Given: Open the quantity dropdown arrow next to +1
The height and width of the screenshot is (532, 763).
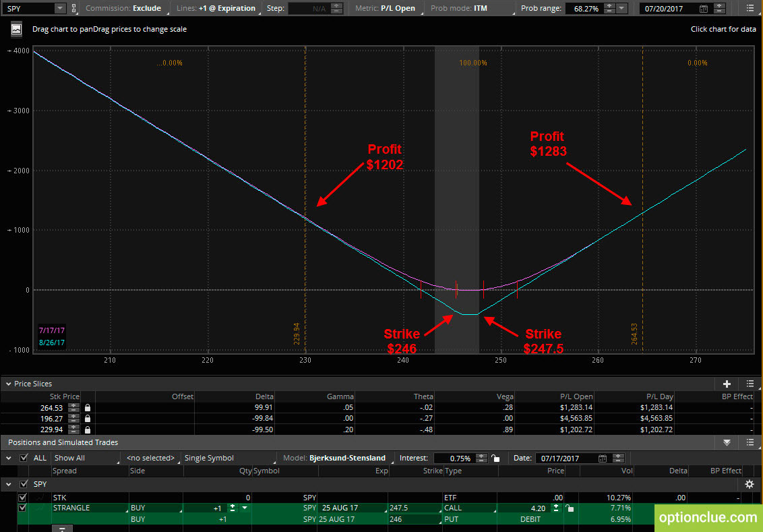Looking at the screenshot, I should [x=244, y=508].
